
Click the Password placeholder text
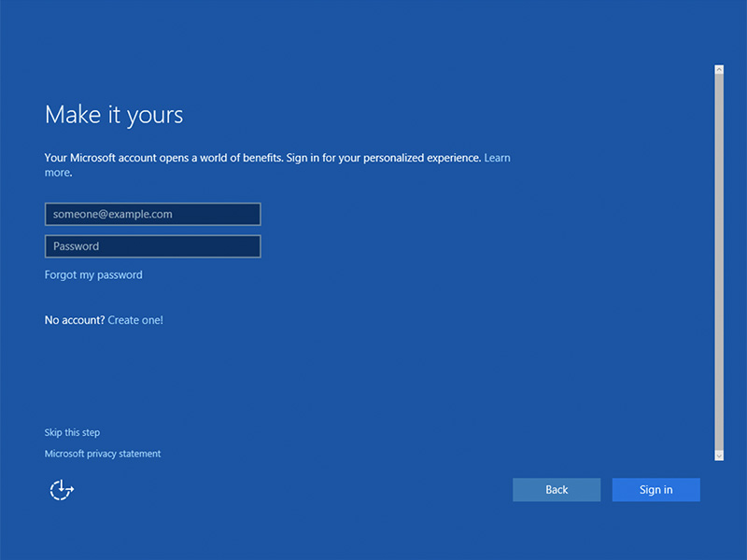[x=76, y=246]
